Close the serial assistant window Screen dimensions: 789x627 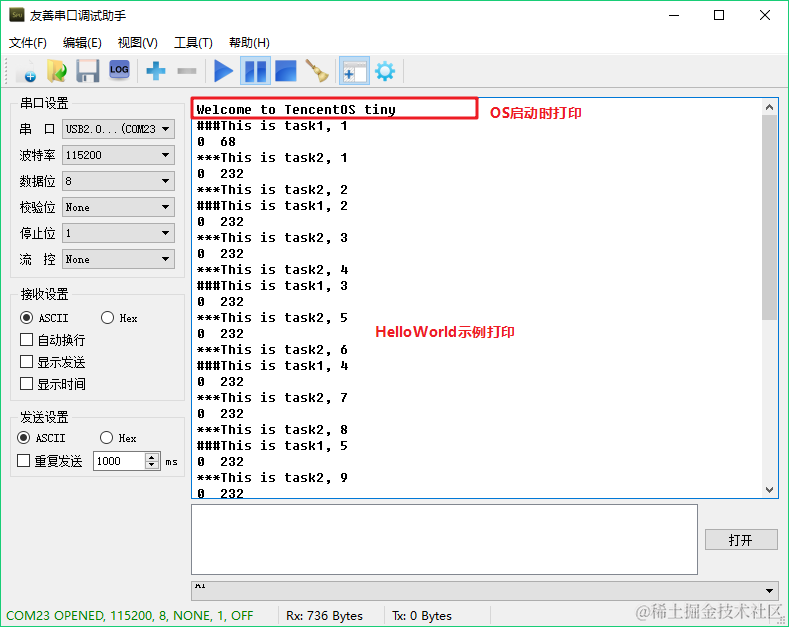click(x=765, y=15)
